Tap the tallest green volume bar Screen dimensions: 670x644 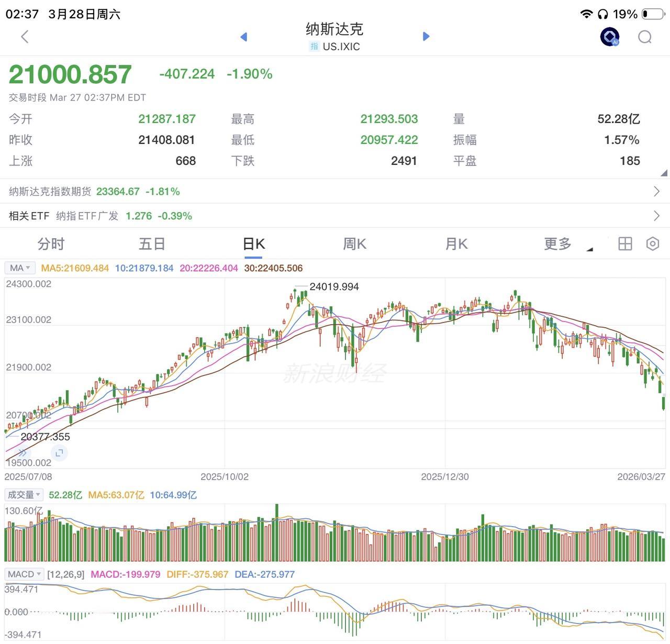277,532
